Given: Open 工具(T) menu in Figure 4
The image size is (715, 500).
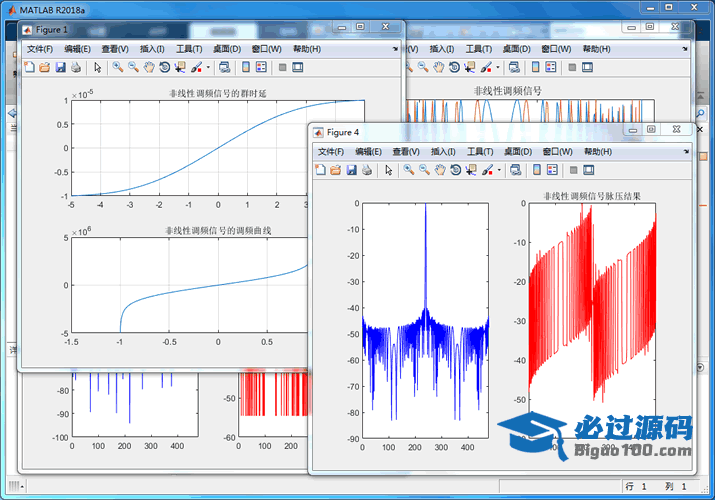Looking at the screenshot, I should click(480, 152).
